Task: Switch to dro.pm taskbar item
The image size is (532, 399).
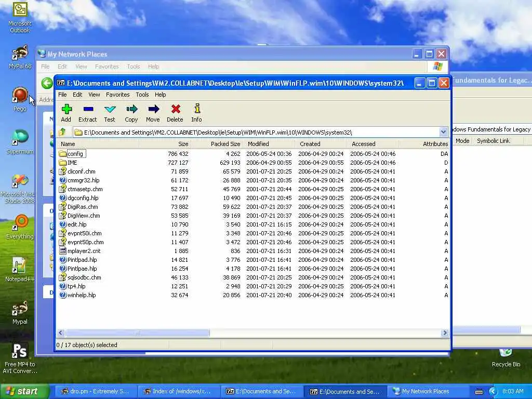Action: pos(95,391)
